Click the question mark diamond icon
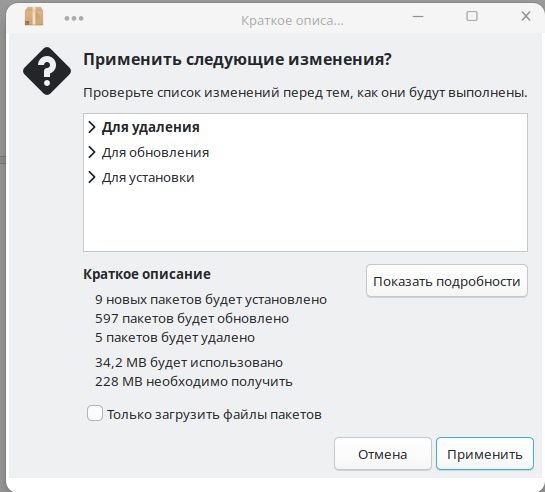Image resolution: width=545 pixels, height=492 pixels. [x=47, y=71]
